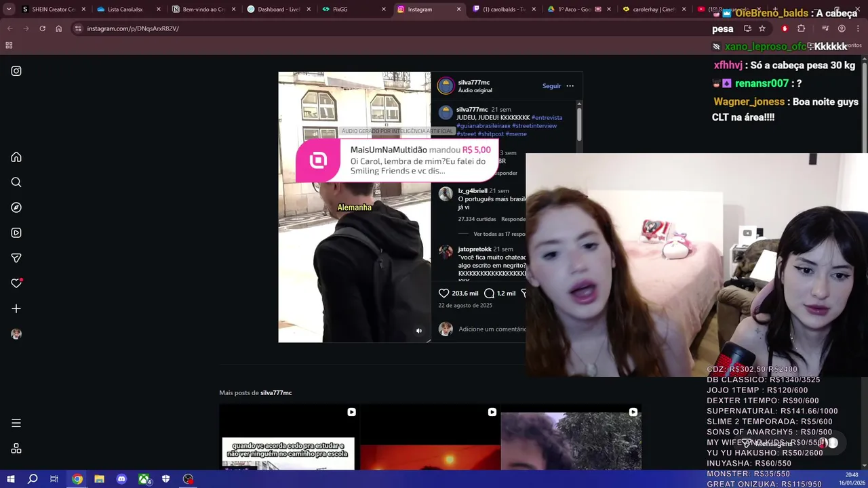Open OBS Studio taskbar icon
868x488 pixels.
point(188,479)
